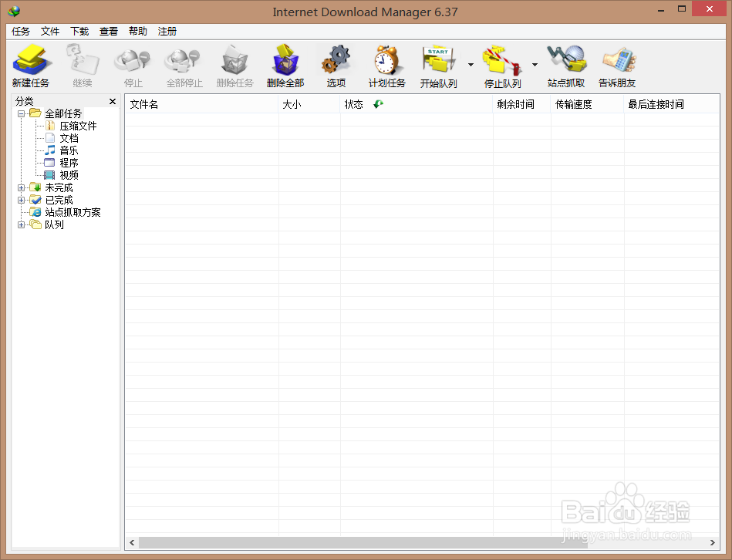Click the 删除任务 delete task icon
This screenshot has height=560, width=732.
point(234,59)
